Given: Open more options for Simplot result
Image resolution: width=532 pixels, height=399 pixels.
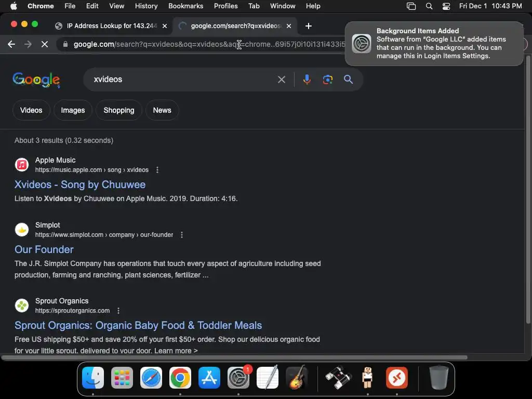Looking at the screenshot, I should (182, 235).
